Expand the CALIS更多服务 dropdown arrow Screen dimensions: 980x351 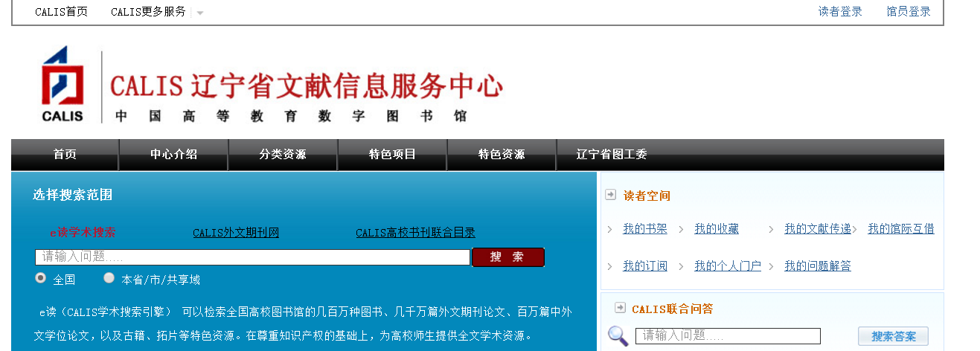pyautogui.click(x=200, y=13)
